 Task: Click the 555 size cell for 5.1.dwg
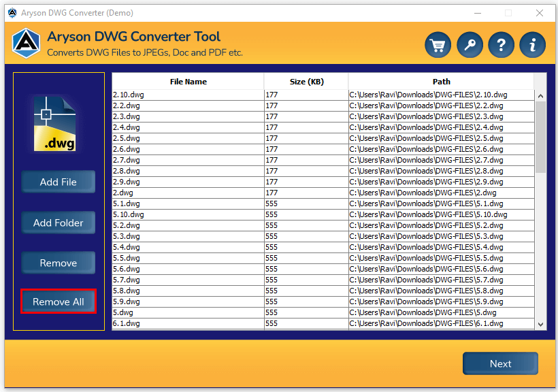[x=306, y=203]
